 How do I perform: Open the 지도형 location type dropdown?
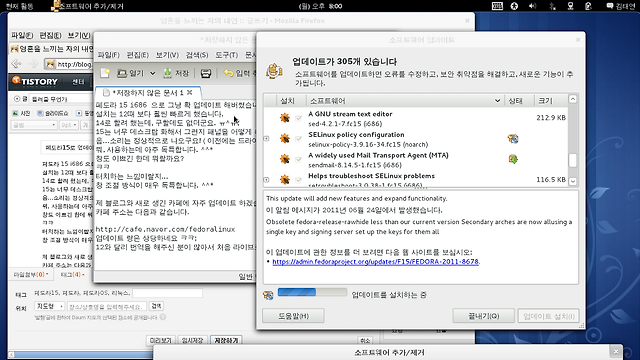pos(49,306)
